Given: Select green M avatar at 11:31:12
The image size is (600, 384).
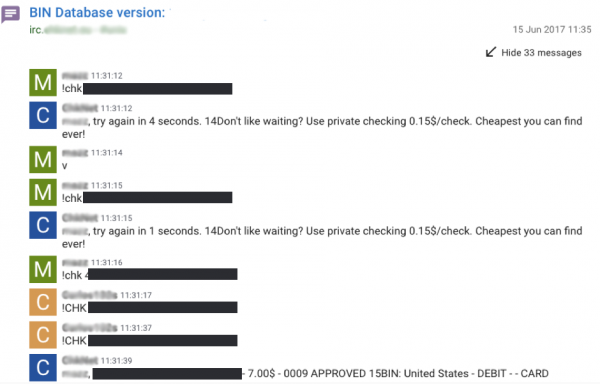Looking at the screenshot, I should point(43,83).
